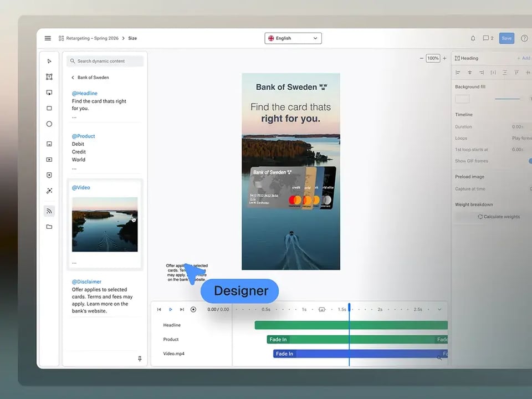The image size is (532, 399).
Task: Open the dynamic content feed panel
Action: [49, 211]
